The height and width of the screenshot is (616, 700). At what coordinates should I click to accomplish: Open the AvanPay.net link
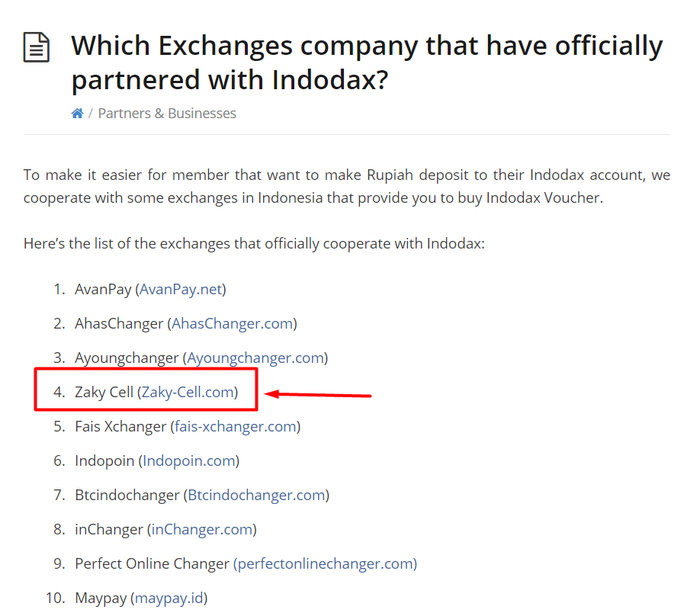pos(181,289)
